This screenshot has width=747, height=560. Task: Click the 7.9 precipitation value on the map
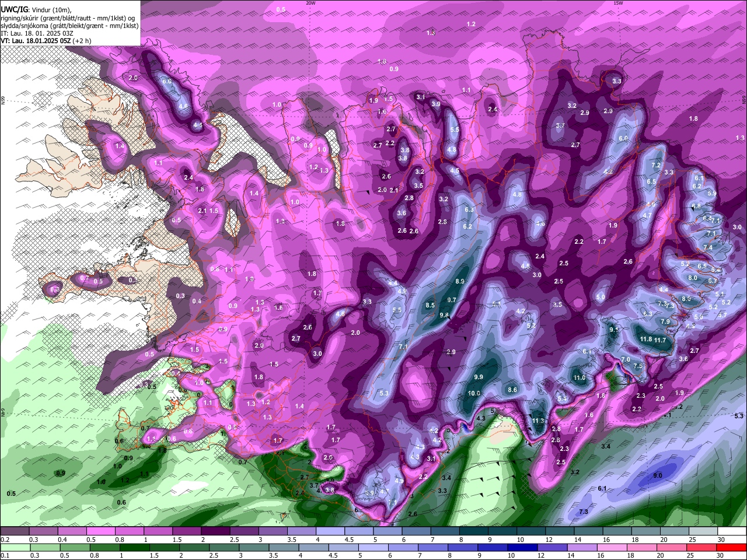(x=665, y=321)
